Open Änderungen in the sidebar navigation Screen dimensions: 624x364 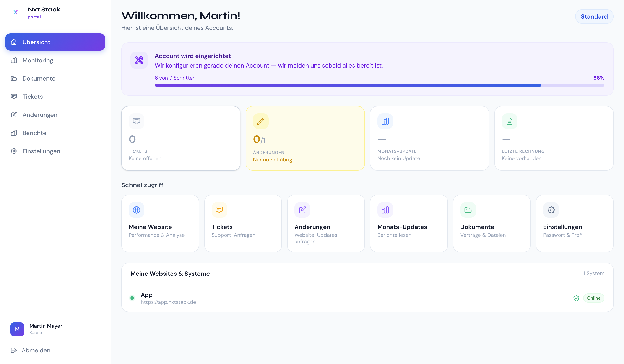55,115
